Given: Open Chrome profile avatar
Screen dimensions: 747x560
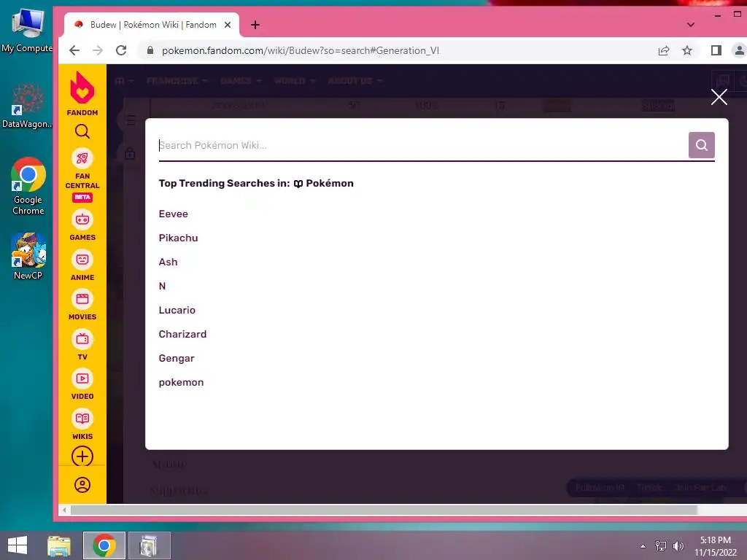Looking at the screenshot, I should (739, 50).
